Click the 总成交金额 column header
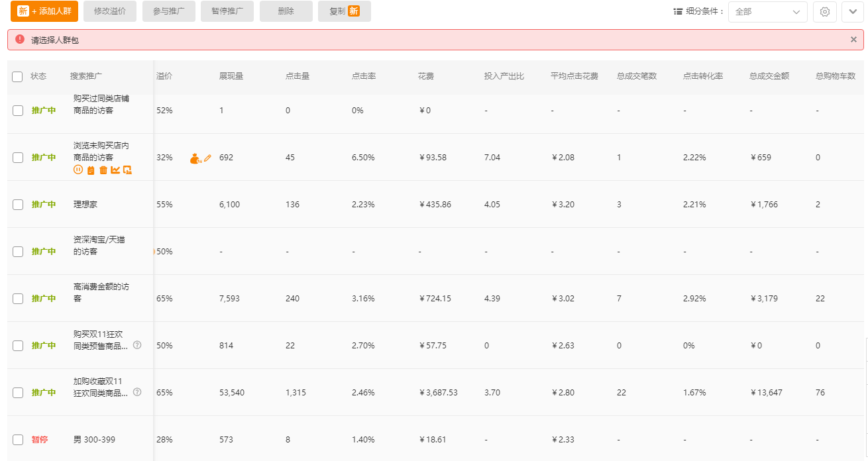This screenshot has height=461, width=868. 769,76
